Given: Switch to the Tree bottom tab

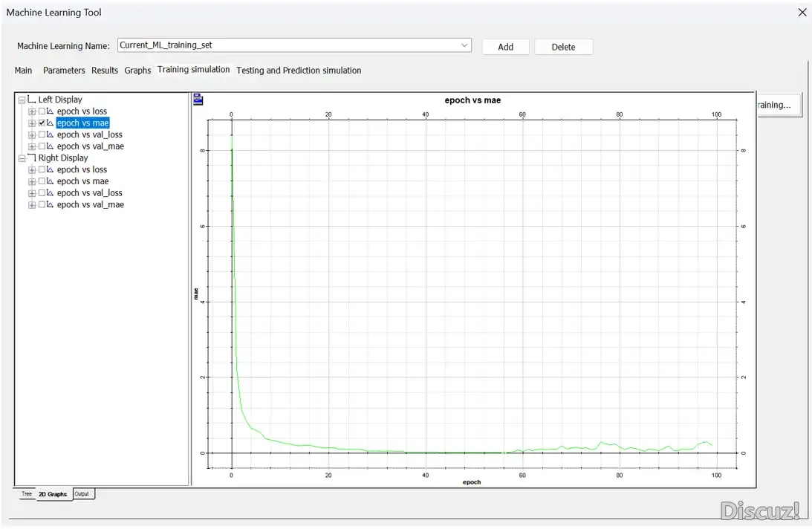Looking at the screenshot, I should coord(27,494).
